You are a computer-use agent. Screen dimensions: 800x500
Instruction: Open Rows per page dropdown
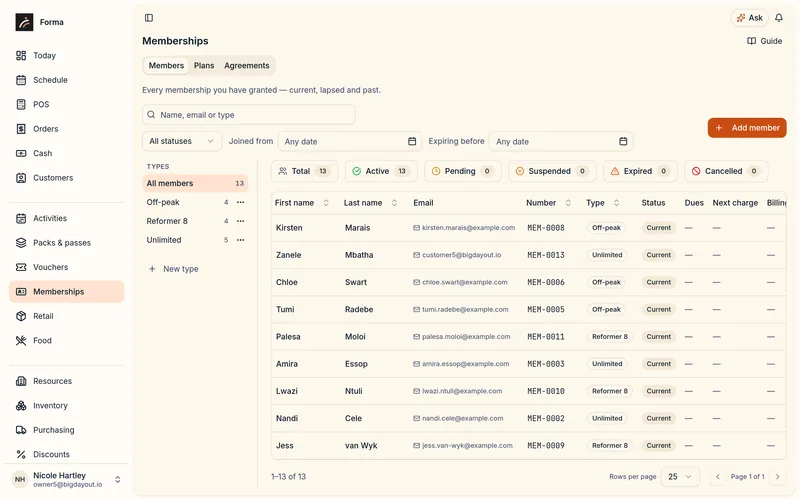pos(680,477)
